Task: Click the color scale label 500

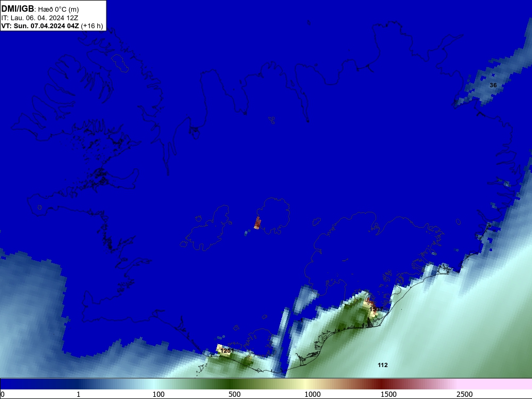Action: [235, 394]
